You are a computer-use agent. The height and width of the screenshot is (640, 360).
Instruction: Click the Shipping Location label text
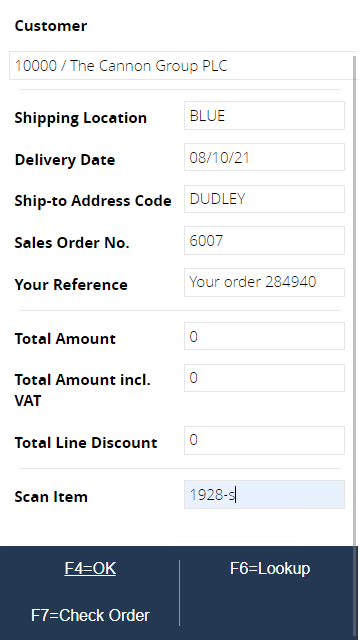pyautogui.click(x=80, y=118)
